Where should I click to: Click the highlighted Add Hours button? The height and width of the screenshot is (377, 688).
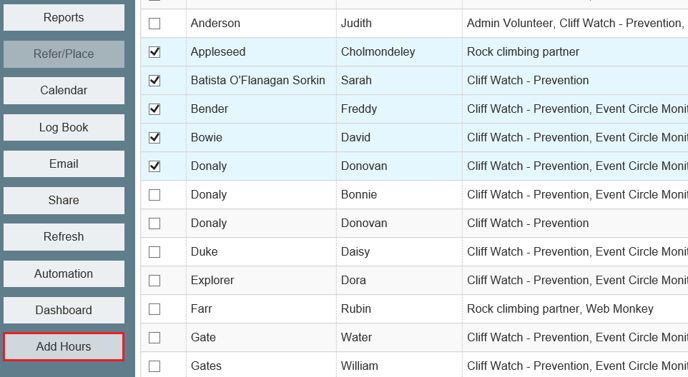(x=64, y=346)
